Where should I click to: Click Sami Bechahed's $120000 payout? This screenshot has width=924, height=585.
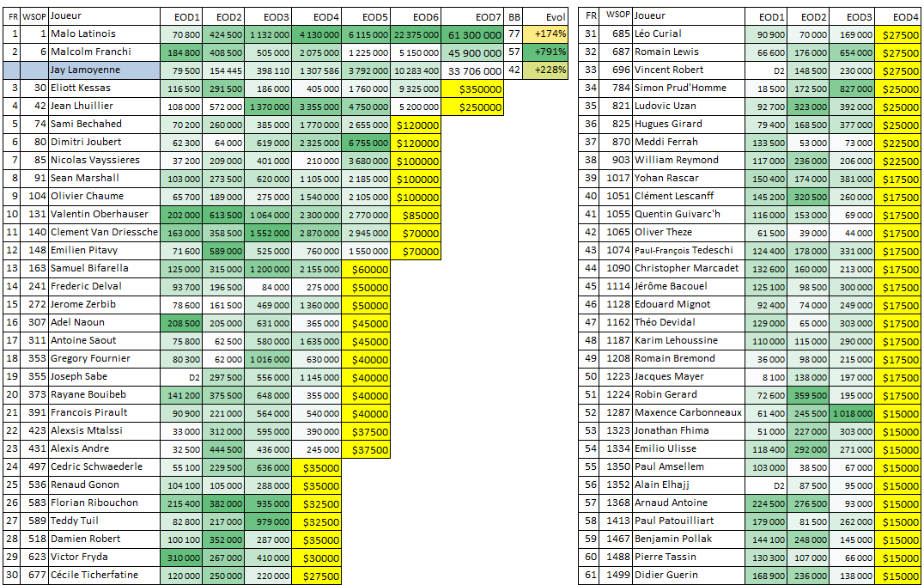coord(416,125)
